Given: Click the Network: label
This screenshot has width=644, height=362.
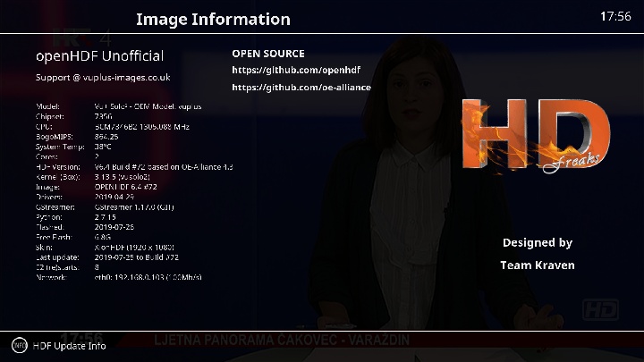Looking at the screenshot, I should tap(51, 277).
